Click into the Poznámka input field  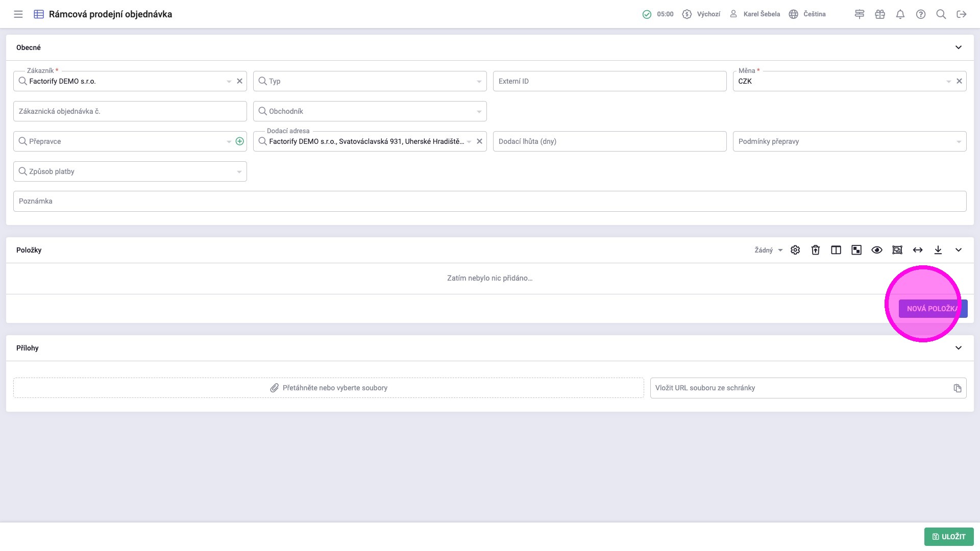pos(490,201)
